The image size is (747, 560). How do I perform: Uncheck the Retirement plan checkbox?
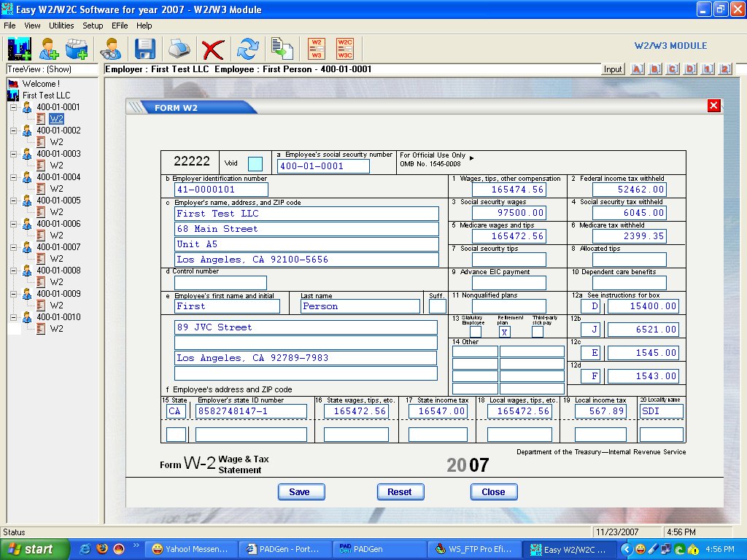503,332
